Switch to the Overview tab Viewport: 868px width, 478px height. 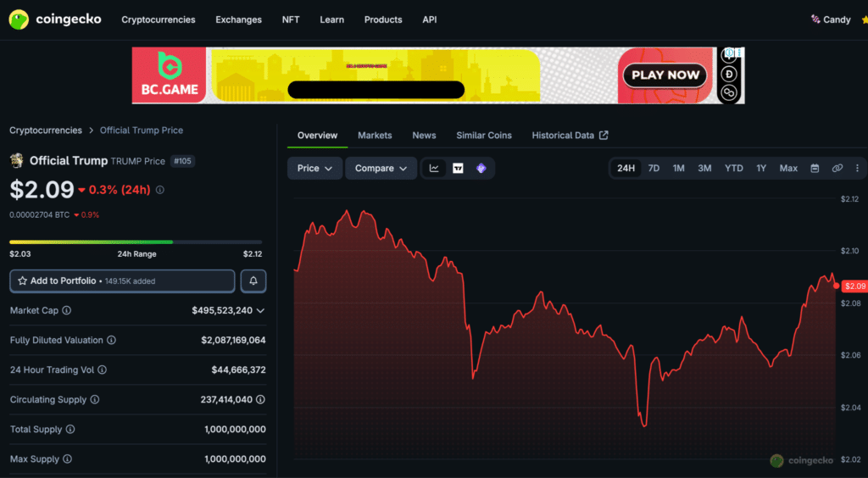click(317, 136)
